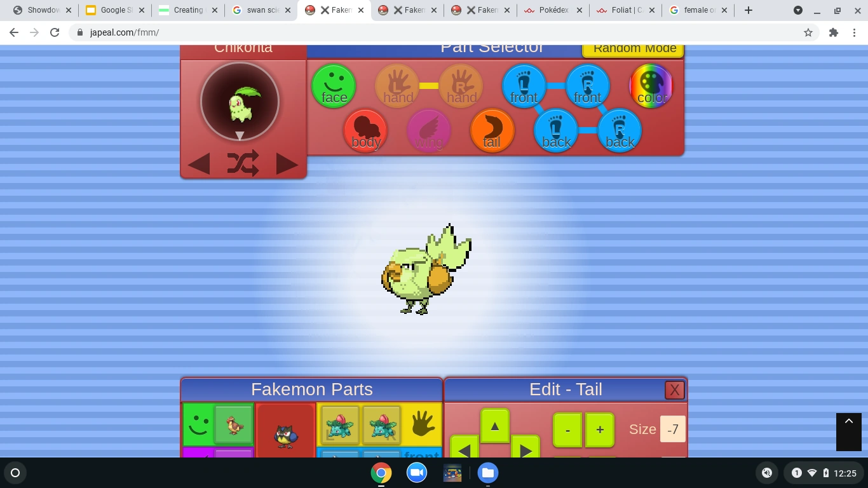Click the fused Fakemon sprite on canvas
Image resolution: width=868 pixels, height=488 pixels.
click(426, 269)
